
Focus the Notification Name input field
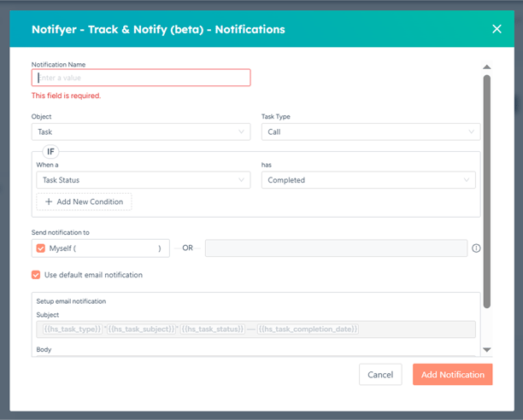[x=141, y=78]
